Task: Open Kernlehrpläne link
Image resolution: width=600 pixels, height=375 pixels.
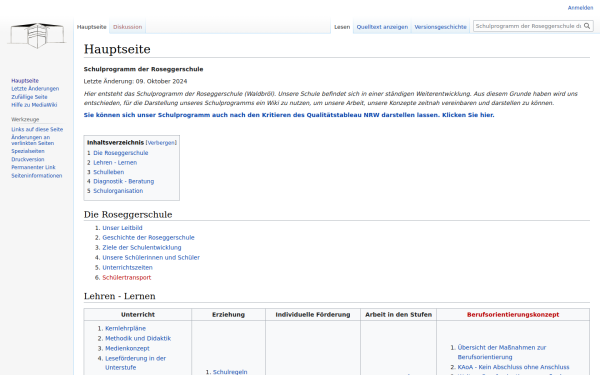Action: pyautogui.click(x=125, y=328)
